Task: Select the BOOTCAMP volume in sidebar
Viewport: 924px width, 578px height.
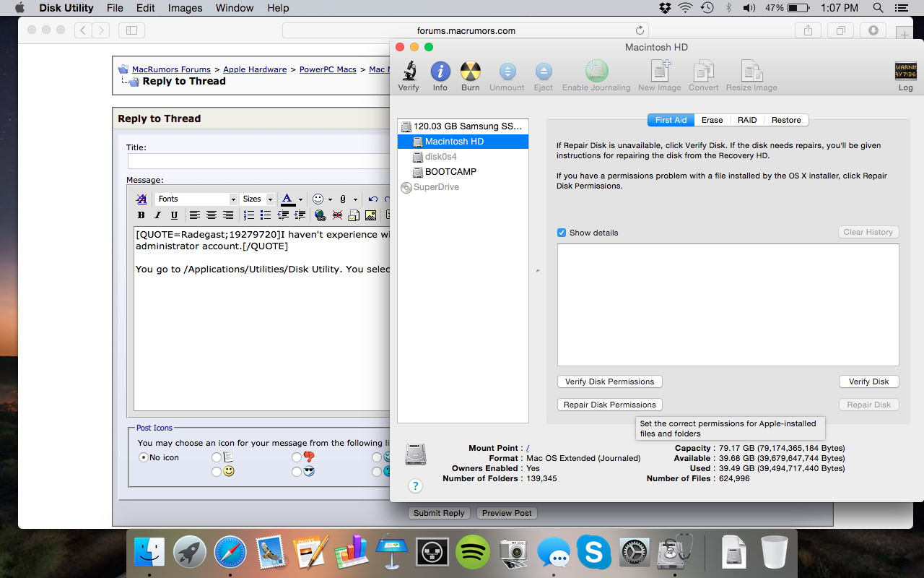Action: (x=463, y=172)
